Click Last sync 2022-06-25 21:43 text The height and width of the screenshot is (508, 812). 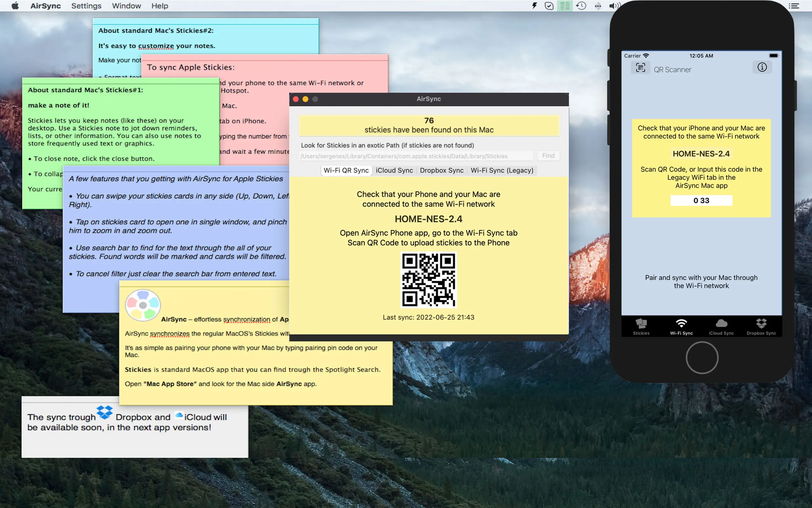click(x=429, y=317)
